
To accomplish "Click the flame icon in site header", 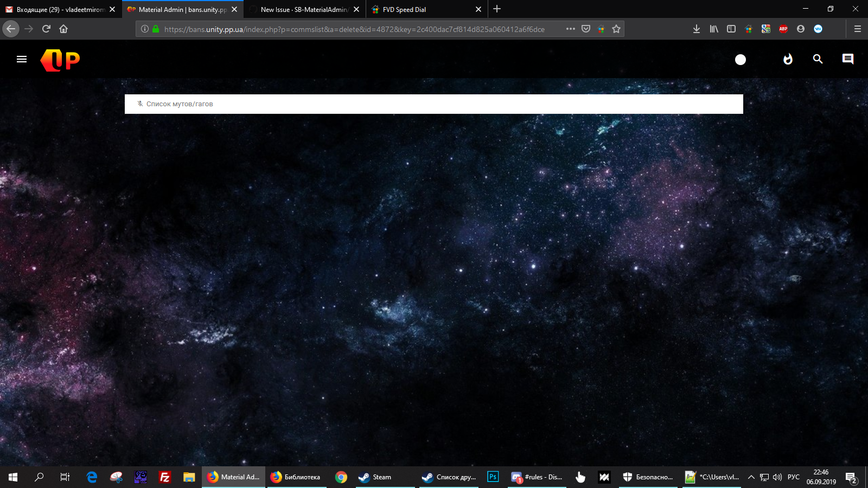I will point(788,59).
